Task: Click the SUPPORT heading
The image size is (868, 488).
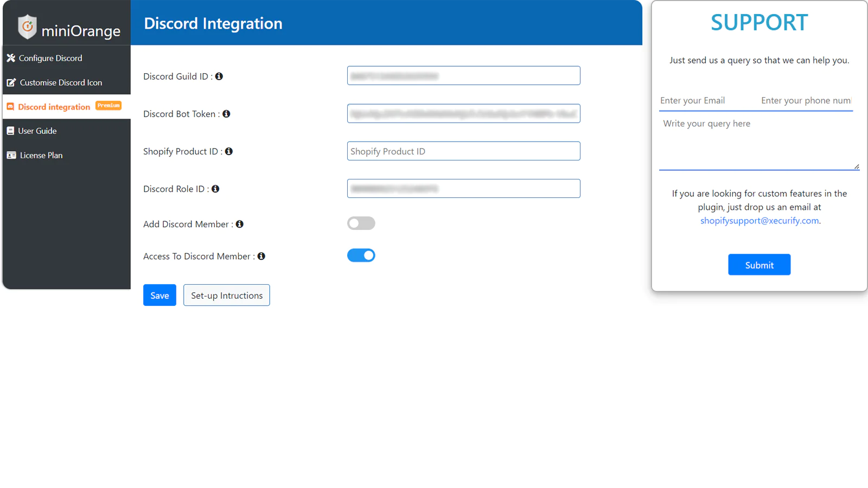Action: click(759, 23)
